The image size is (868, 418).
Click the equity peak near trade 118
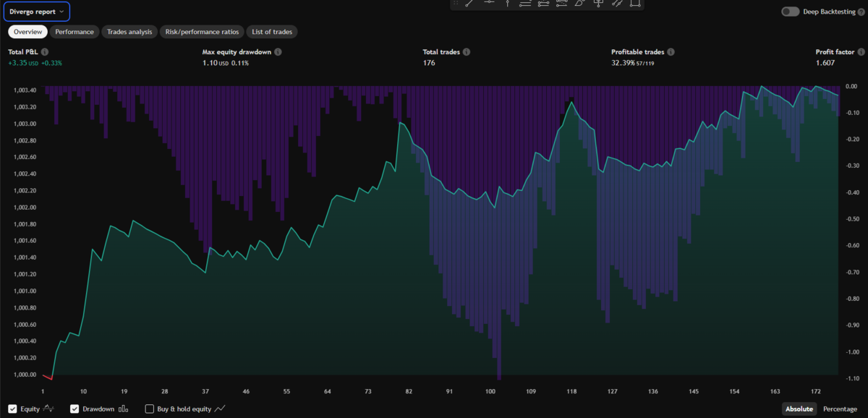click(x=572, y=103)
